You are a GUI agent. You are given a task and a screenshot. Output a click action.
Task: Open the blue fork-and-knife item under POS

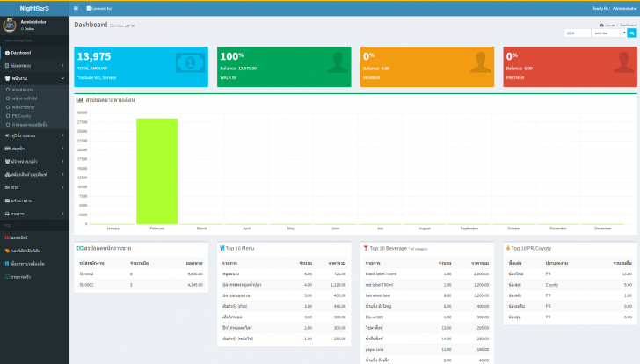[34, 264]
